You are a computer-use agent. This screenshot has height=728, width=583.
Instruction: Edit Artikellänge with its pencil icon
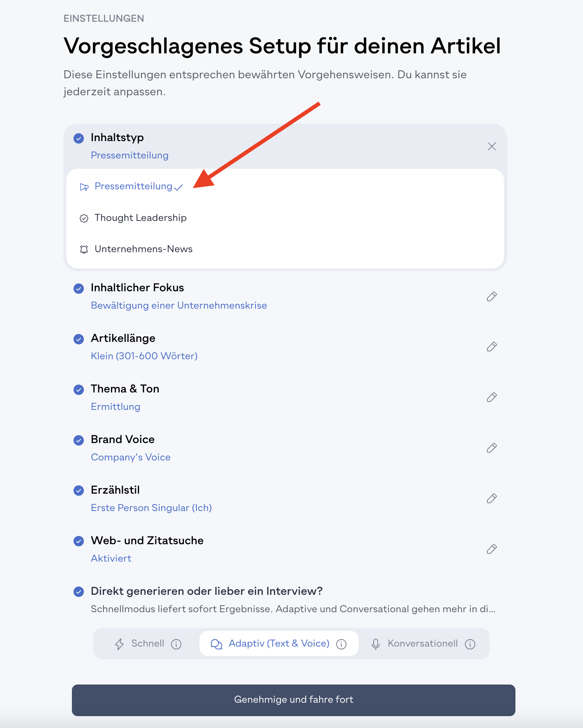(492, 347)
